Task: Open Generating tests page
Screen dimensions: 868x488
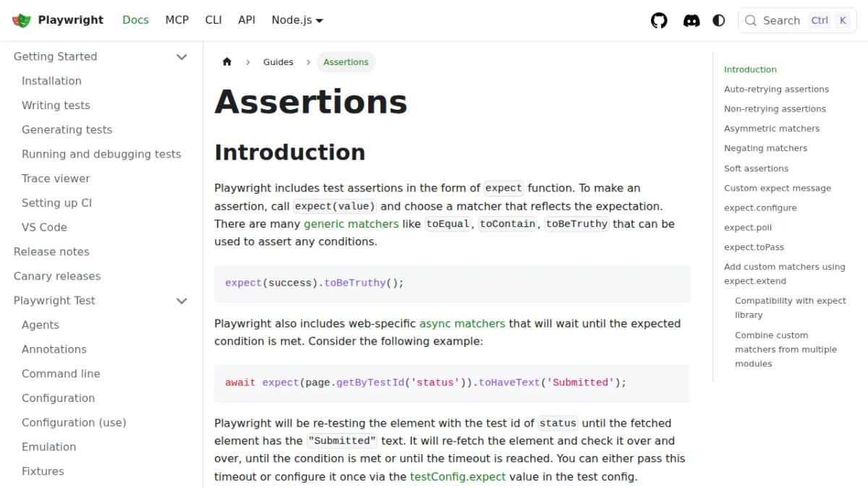Action: pyautogui.click(x=67, y=130)
